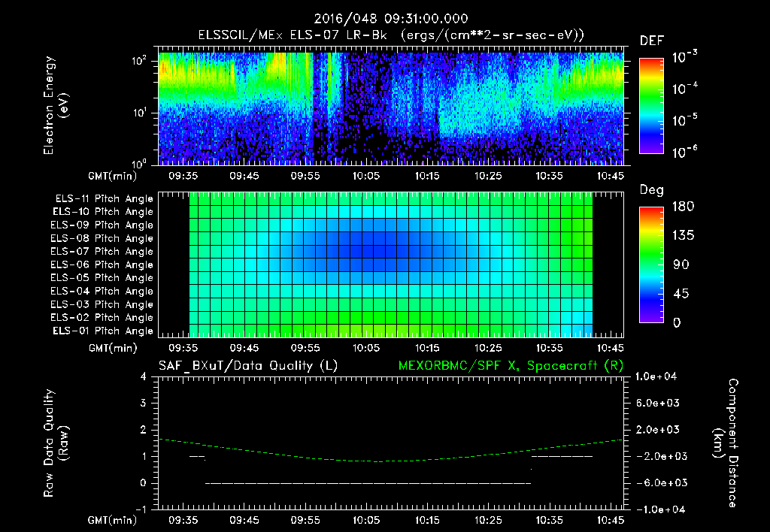The image size is (770, 532).
Task: Select the 'ELS-05 Pitch Angle' row label
Action: (102, 278)
